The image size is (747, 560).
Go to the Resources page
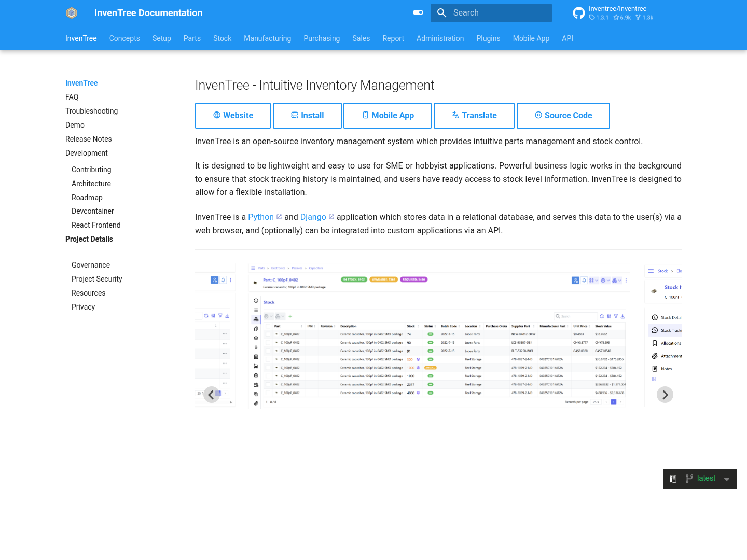coord(89,293)
